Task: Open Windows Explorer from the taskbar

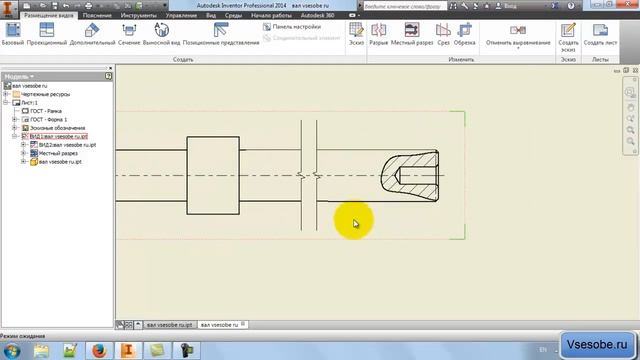Action: 41,351
